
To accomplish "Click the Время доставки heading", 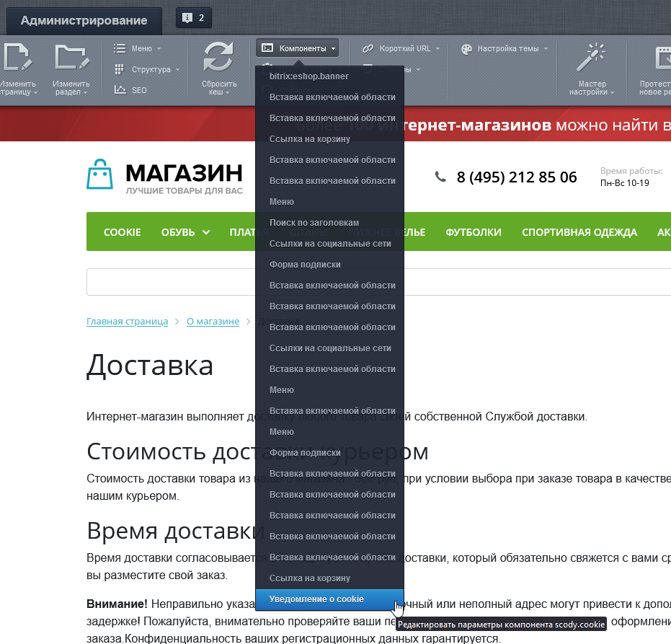I will click(175, 531).
